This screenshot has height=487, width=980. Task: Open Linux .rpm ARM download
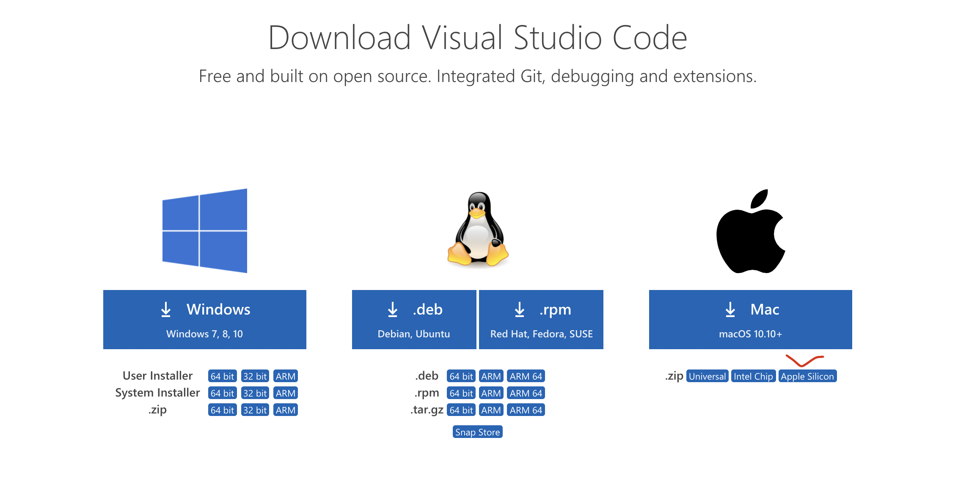(491, 393)
